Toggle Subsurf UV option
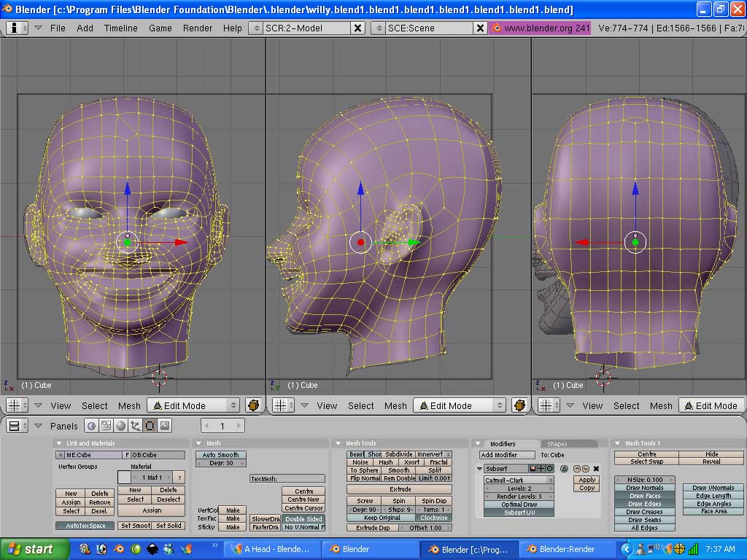The image size is (747, 560). click(x=519, y=513)
